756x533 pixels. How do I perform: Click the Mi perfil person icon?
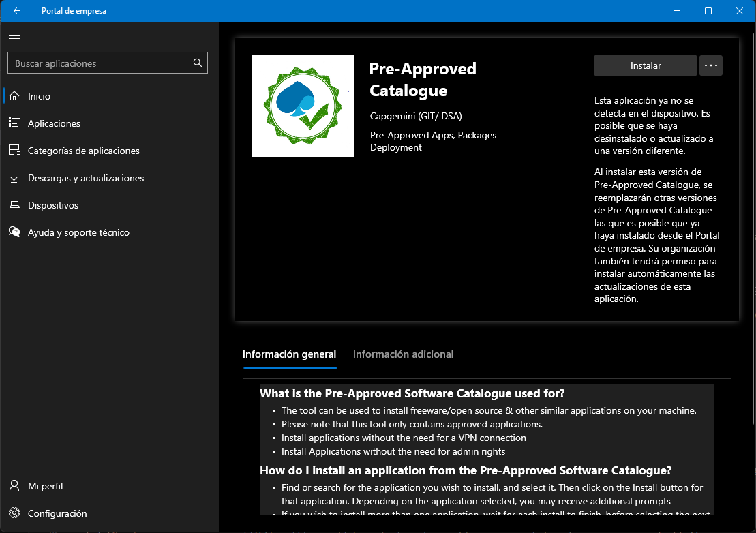(14, 486)
